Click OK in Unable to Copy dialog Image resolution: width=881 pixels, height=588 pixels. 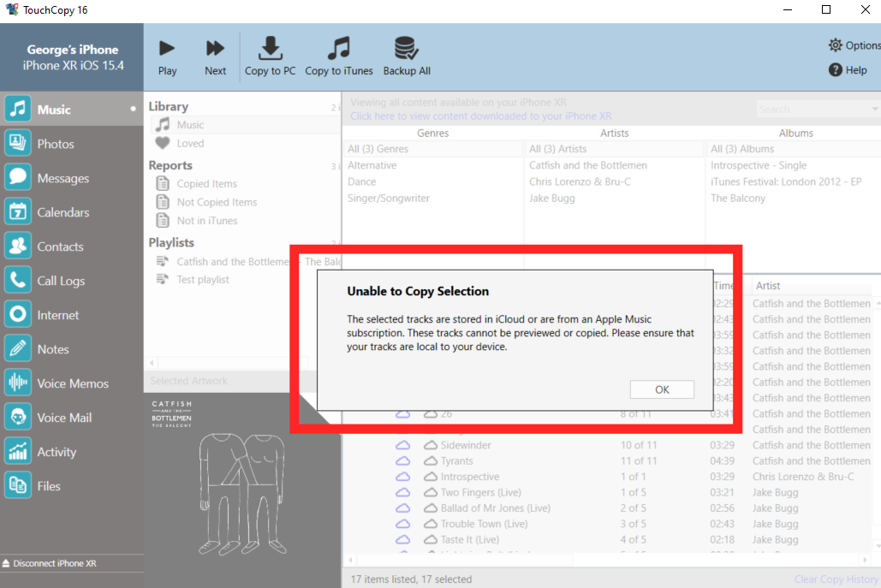tap(662, 389)
